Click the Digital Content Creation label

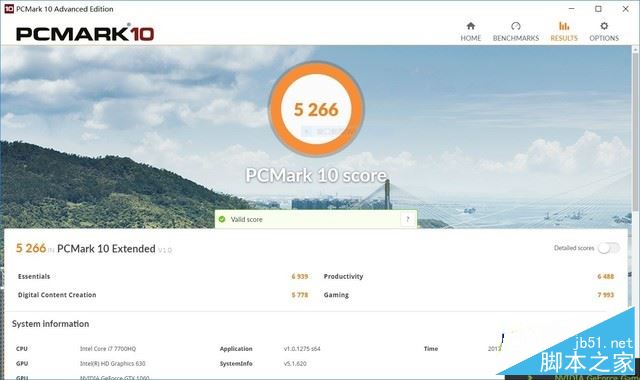57,295
